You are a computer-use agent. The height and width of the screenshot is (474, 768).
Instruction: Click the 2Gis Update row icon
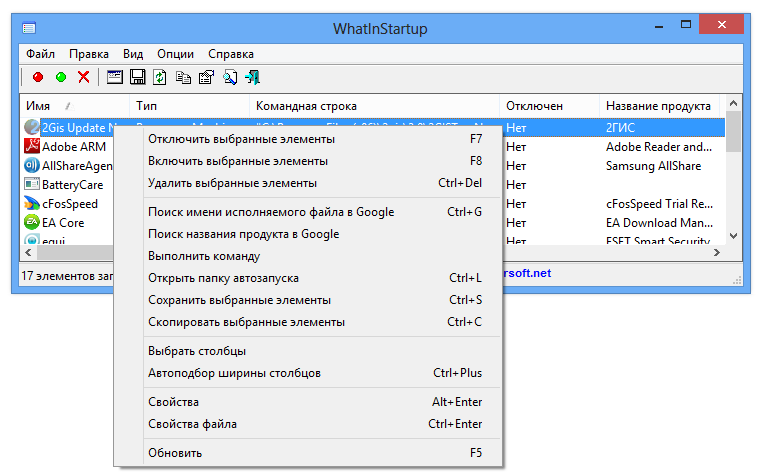click(32, 127)
